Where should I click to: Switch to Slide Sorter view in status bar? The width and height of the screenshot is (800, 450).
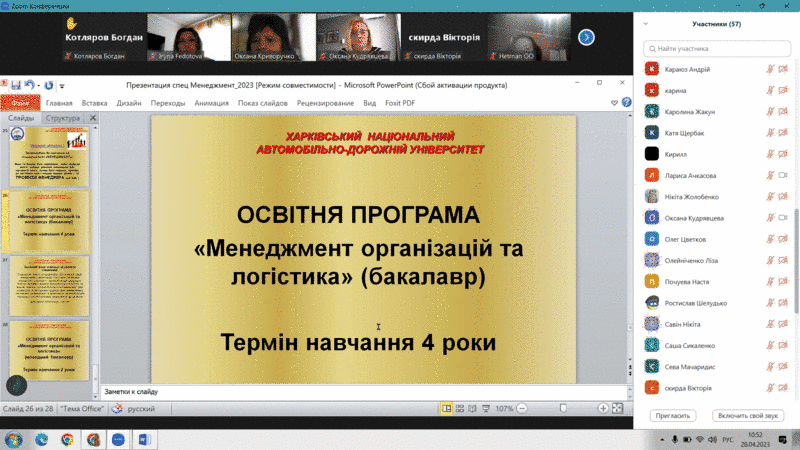460,408
